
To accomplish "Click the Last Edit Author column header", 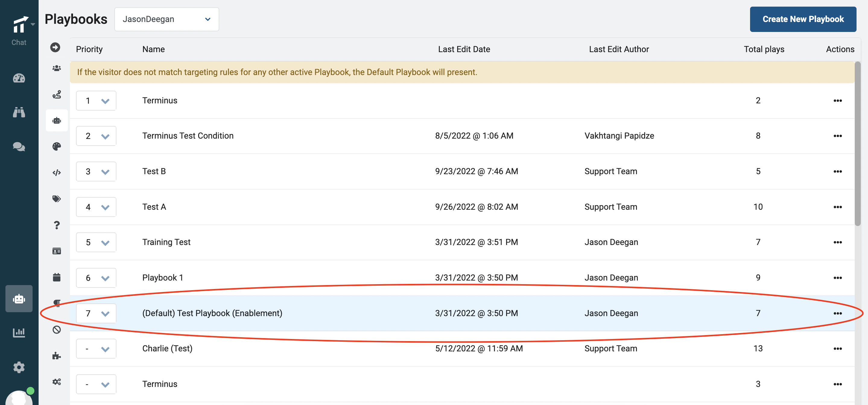I will [x=619, y=49].
